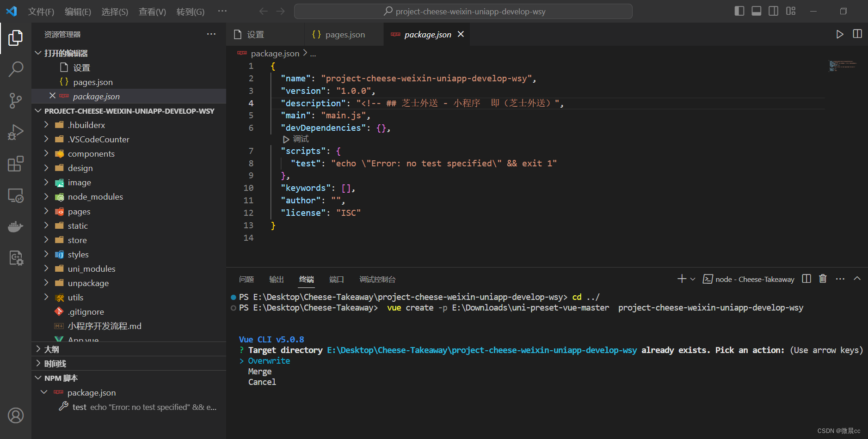This screenshot has width=868, height=439.
Task: Open pages.json from open editors list
Action: (129, 82)
